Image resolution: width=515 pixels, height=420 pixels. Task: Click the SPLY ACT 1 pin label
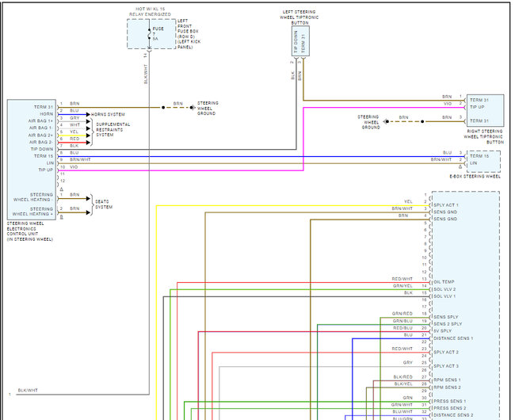(x=446, y=205)
